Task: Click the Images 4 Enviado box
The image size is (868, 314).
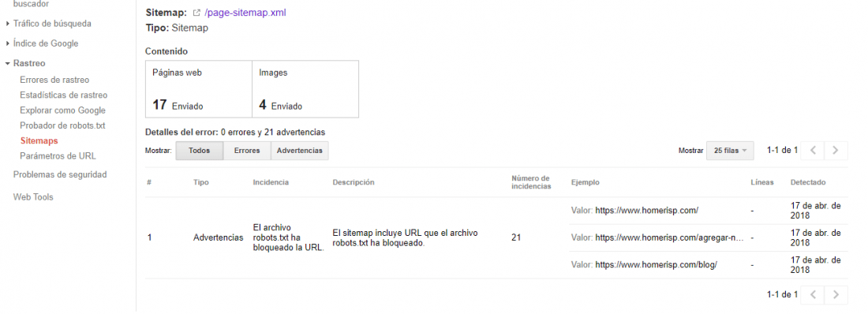Action: tap(305, 89)
